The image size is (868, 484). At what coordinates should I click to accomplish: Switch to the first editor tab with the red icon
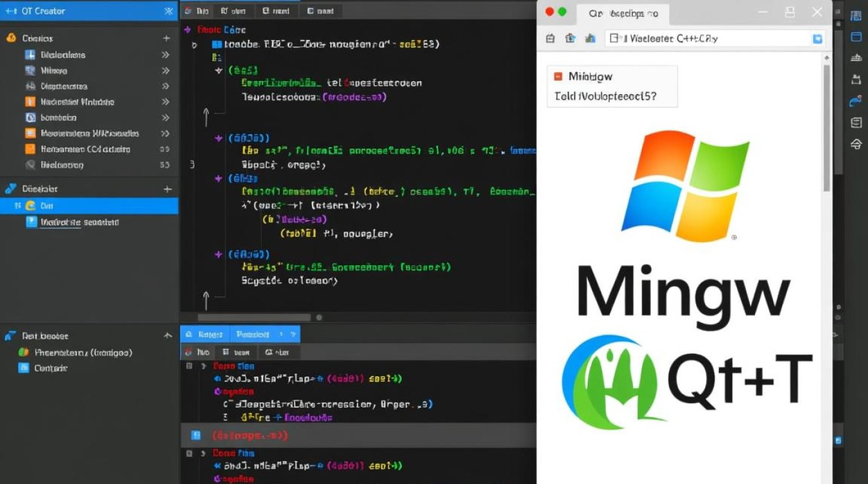(196, 11)
